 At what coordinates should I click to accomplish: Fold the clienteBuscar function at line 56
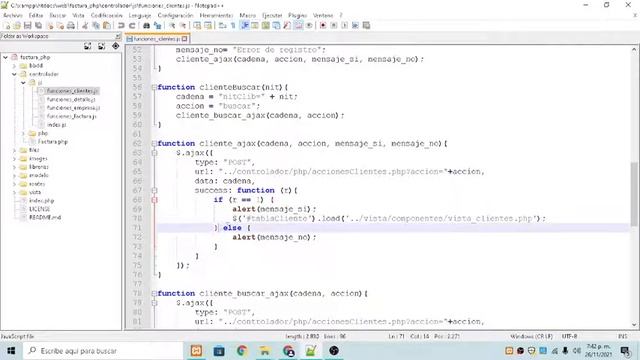pos(154,87)
